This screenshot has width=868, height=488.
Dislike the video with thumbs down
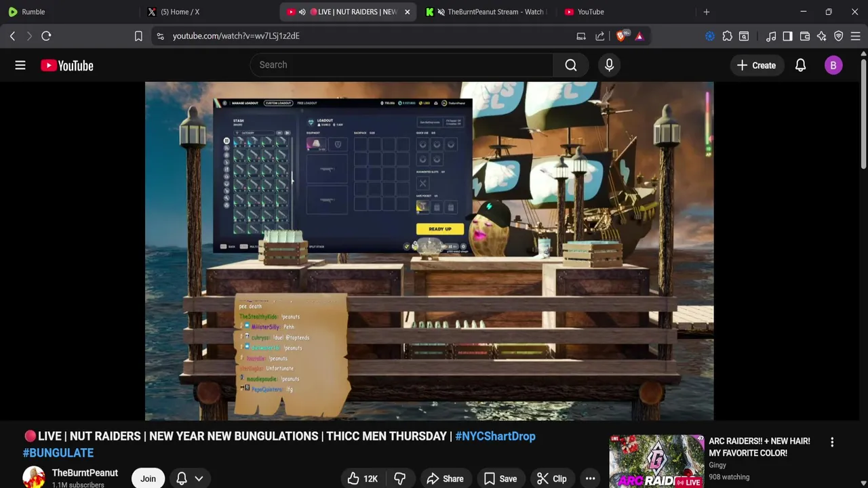[399, 479]
